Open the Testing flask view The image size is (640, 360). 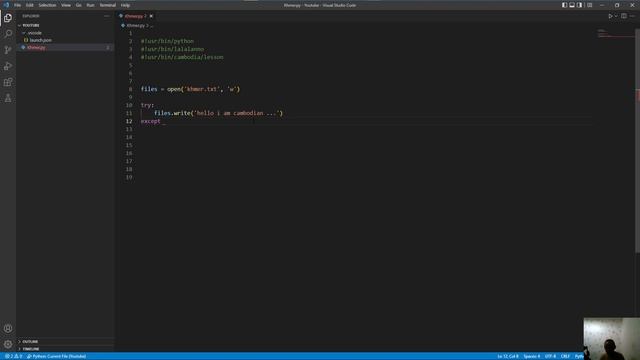[8, 98]
